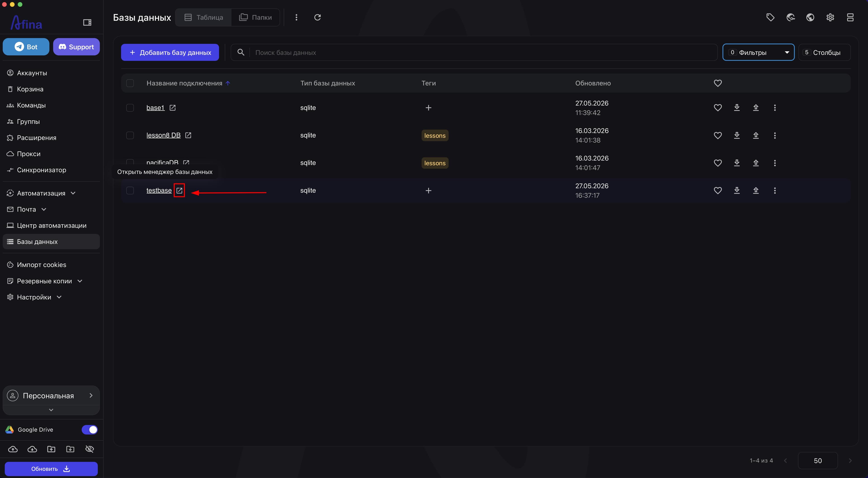Expand the Настройки section
This screenshot has height=478, width=868.
59,297
